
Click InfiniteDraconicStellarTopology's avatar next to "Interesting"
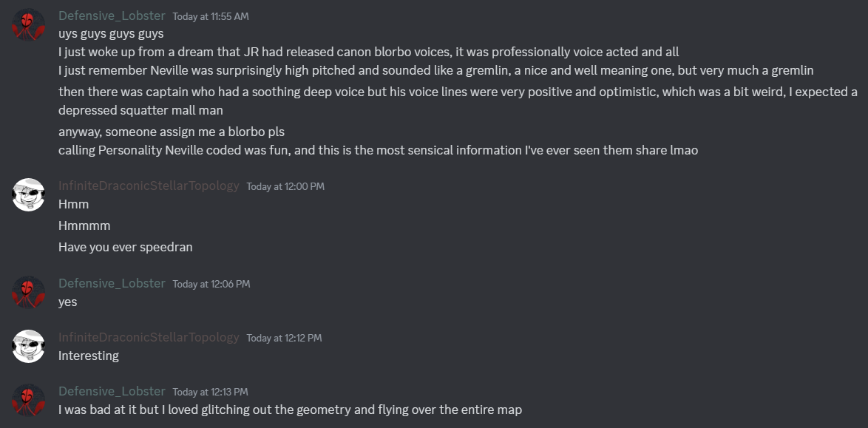click(x=29, y=346)
